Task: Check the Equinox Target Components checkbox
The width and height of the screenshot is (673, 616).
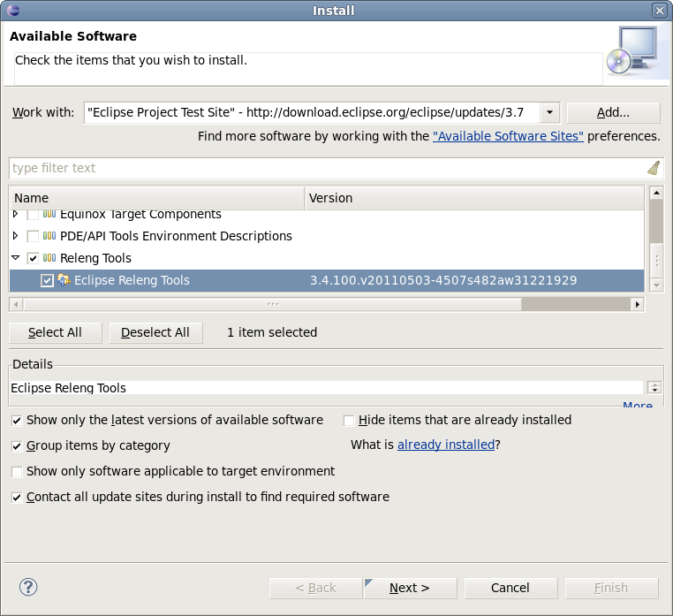Action: (x=33, y=214)
